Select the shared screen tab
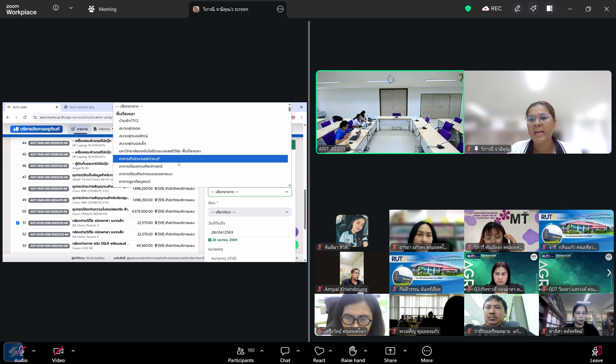Viewport: 616px width, 364px height. 225,9
